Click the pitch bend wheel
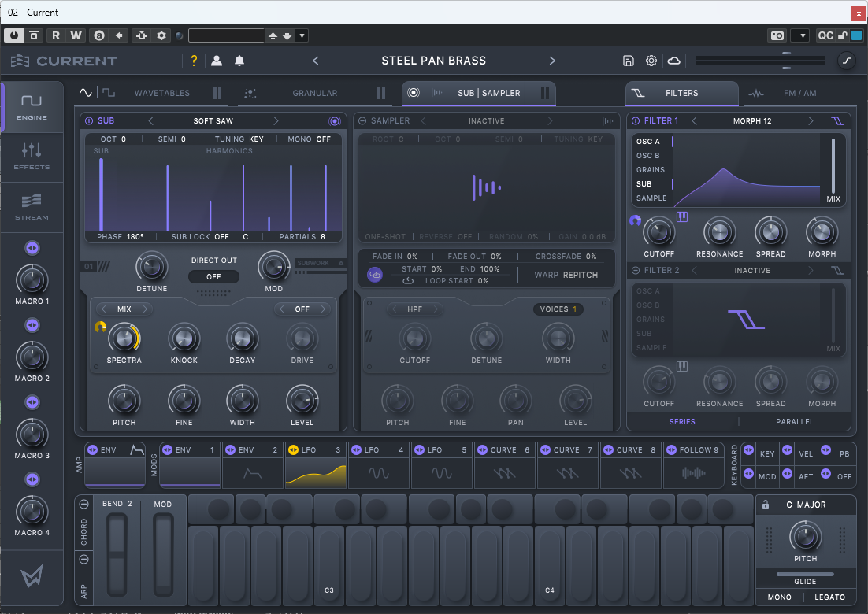The image size is (868, 614). coord(117,555)
